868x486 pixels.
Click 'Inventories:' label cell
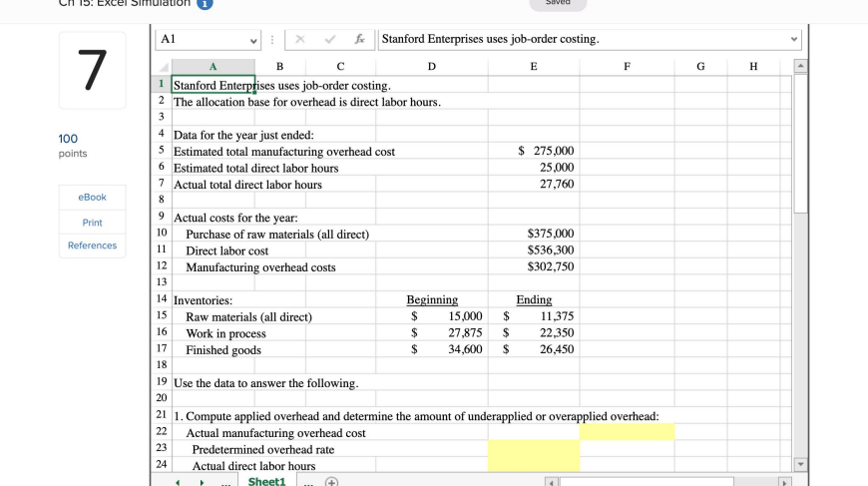pyautogui.click(x=204, y=300)
